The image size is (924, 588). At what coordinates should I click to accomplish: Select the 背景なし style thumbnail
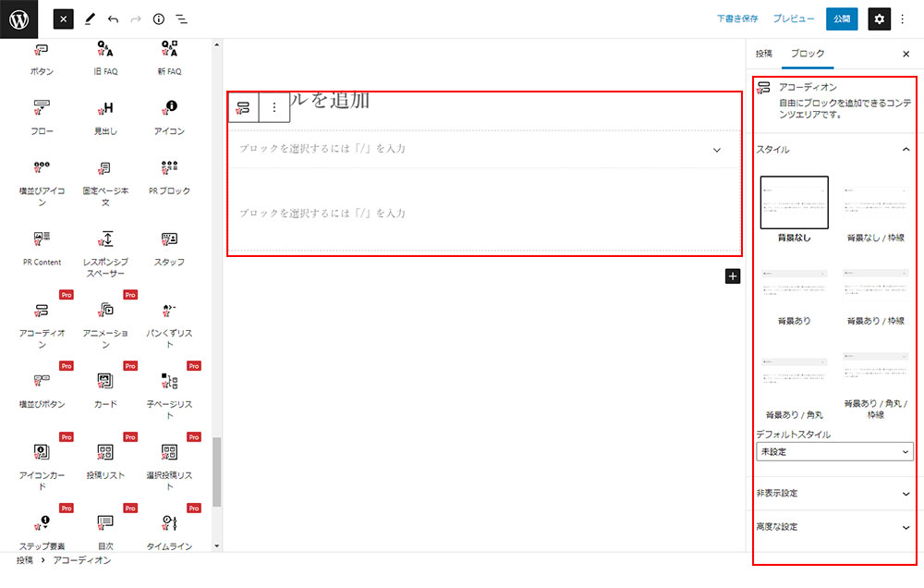[794, 202]
